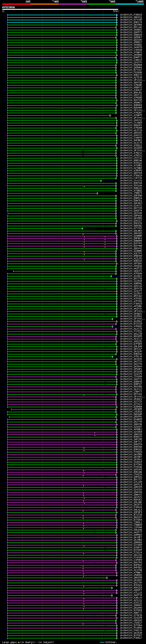Open hit UniRef100_B9RI74
Viewport: 146px width, 644px height.
pos(131,22)
